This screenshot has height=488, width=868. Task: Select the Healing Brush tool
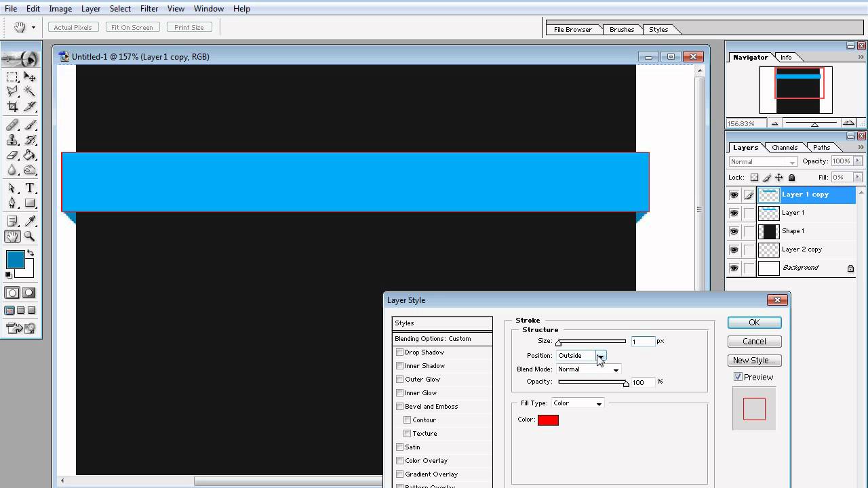12,125
